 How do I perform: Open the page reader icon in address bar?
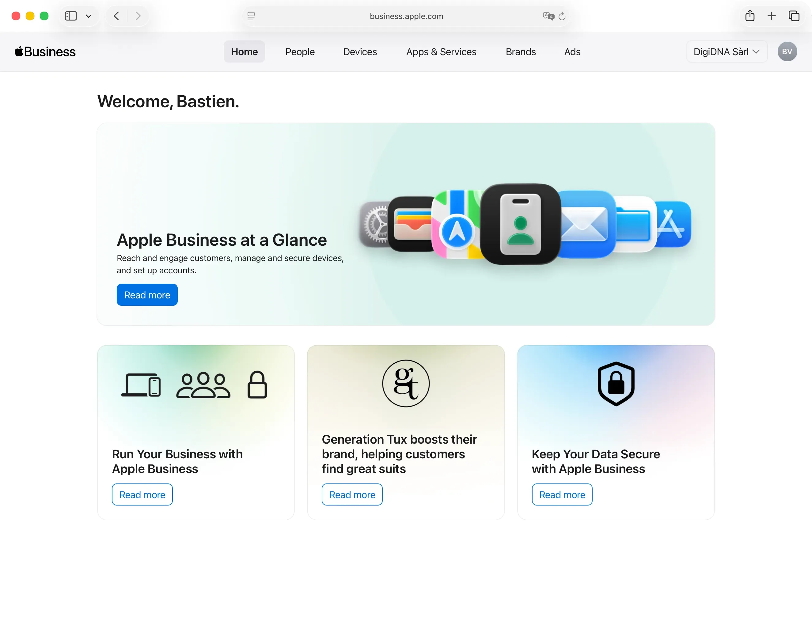click(x=251, y=16)
